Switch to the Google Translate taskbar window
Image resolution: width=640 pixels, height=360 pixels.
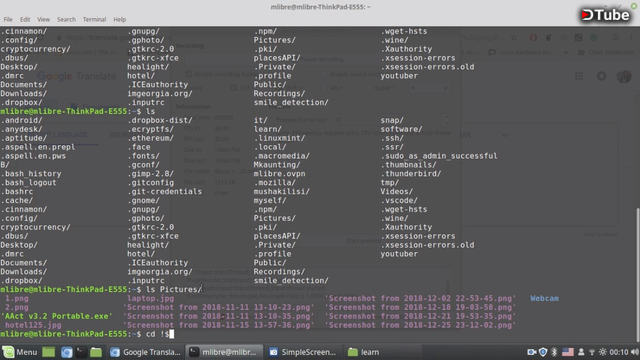(x=145, y=352)
